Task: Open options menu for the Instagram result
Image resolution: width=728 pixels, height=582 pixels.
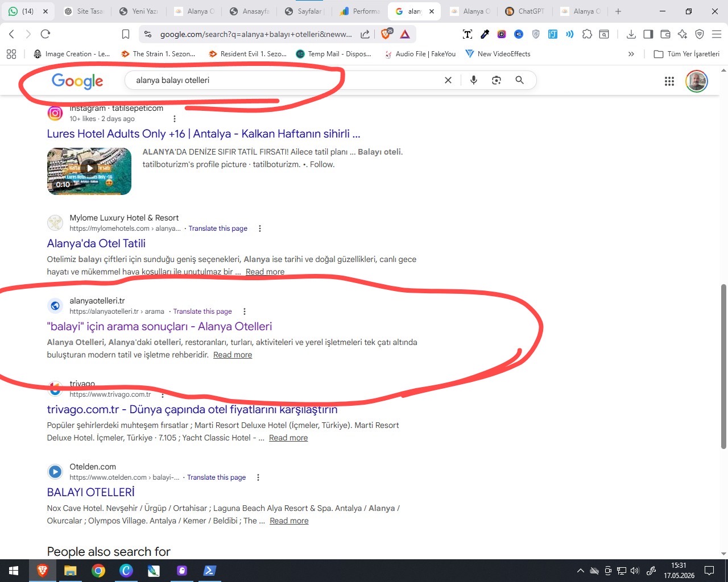Action: 175,119
